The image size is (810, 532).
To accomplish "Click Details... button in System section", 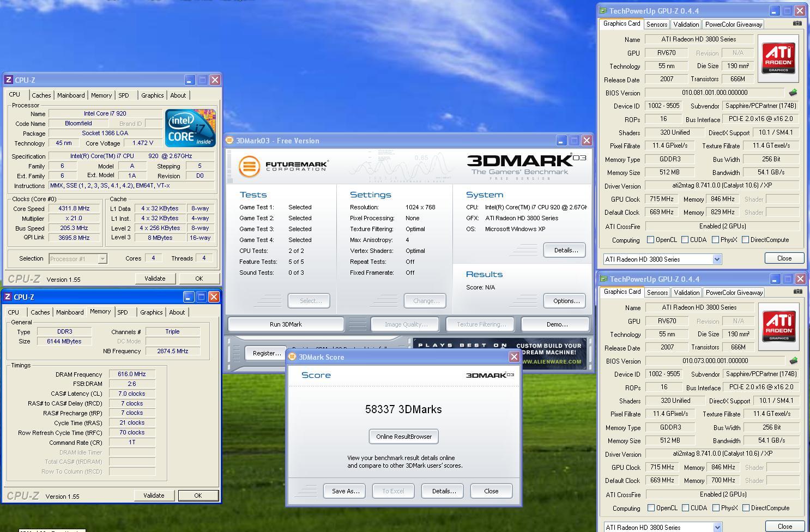I will pyautogui.click(x=566, y=250).
